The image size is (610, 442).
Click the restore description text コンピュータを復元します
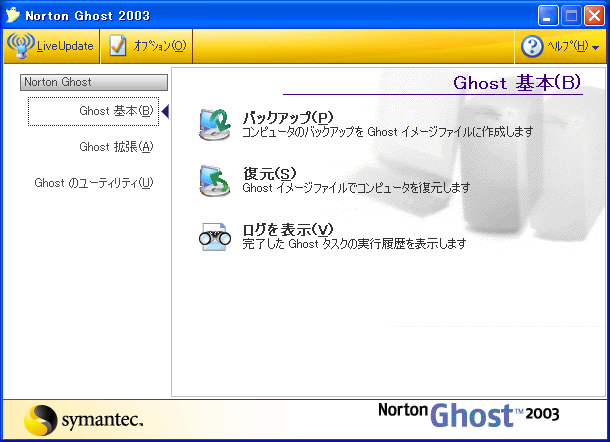pos(356,188)
